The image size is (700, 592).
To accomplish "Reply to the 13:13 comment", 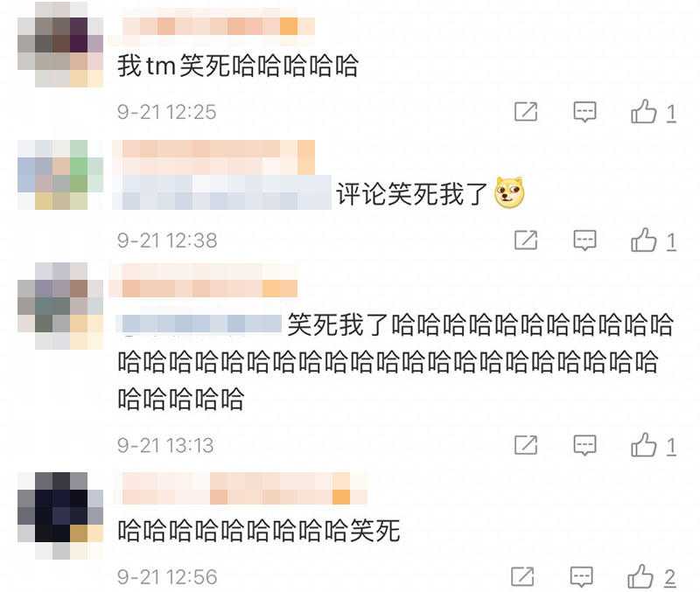I will coord(584,445).
